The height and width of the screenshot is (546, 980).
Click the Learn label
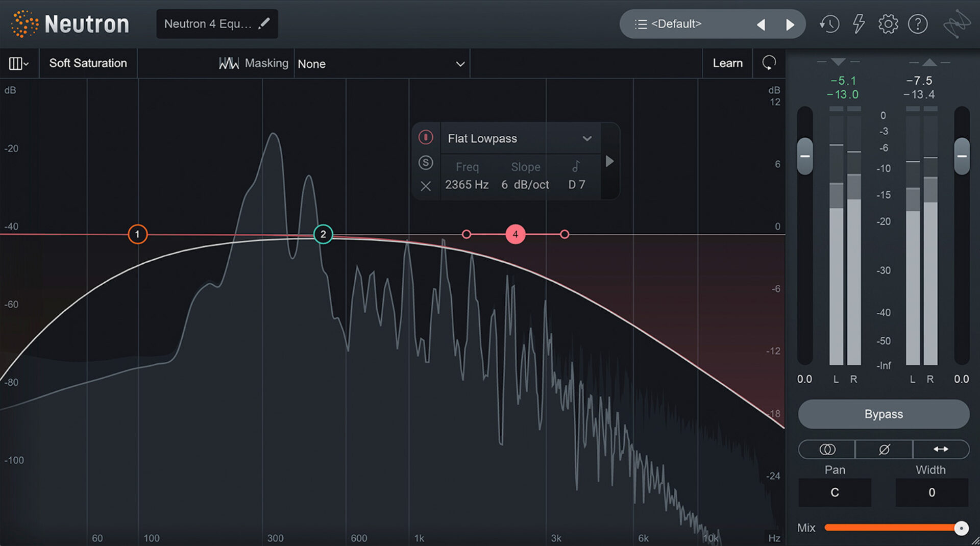click(727, 63)
